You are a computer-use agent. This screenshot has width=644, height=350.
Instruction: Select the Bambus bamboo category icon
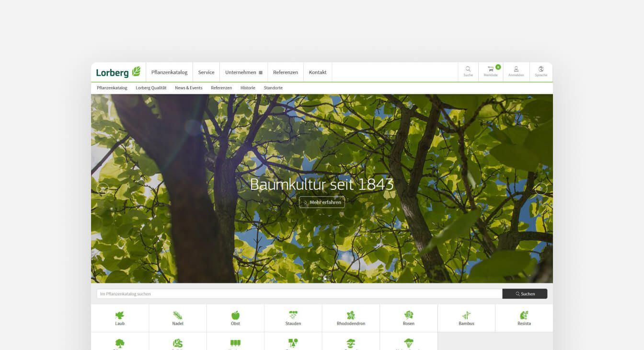(466, 315)
